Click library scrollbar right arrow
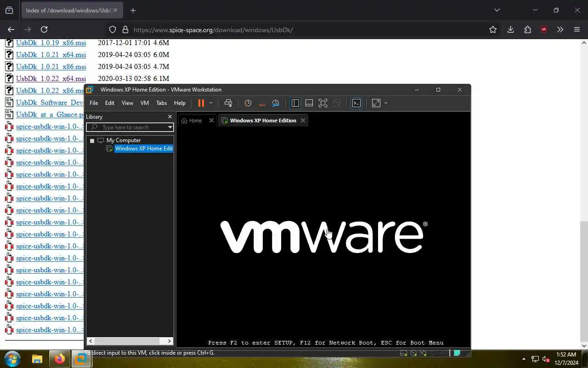The image size is (588, 368). [x=170, y=341]
